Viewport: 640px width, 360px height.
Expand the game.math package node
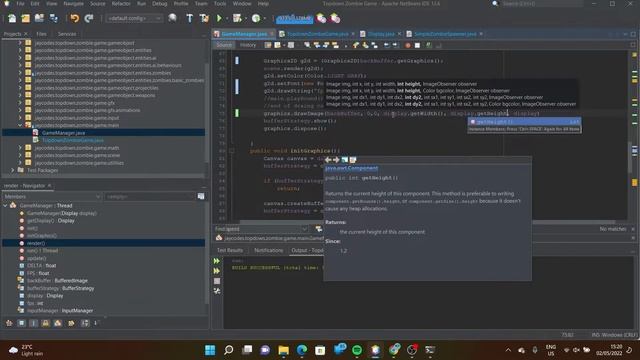20,148
